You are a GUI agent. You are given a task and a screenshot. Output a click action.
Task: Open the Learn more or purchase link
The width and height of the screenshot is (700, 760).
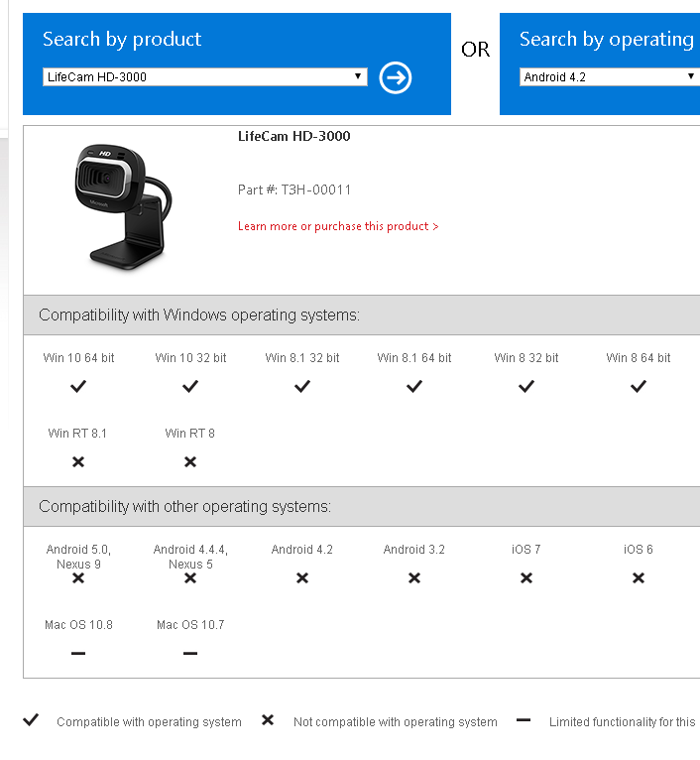(x=337, y=226)
